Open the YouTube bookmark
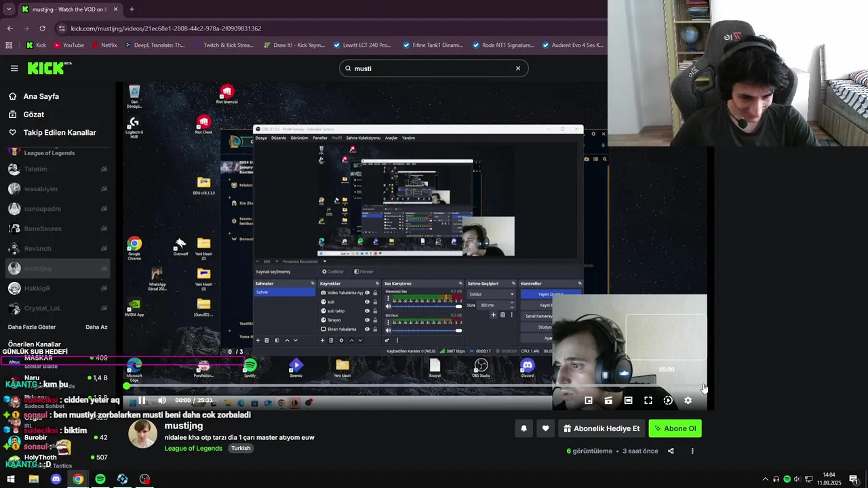The image size is (868, 488). pos(68,45)
